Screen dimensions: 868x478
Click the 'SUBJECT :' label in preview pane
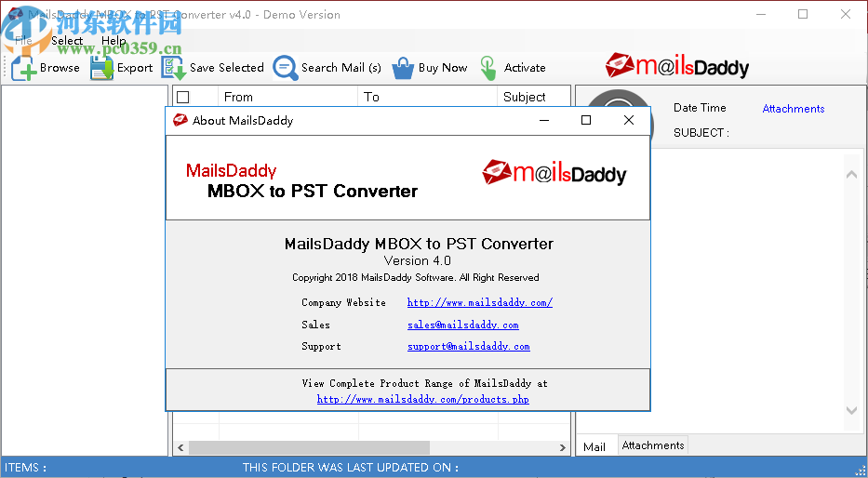pos(701,133)
